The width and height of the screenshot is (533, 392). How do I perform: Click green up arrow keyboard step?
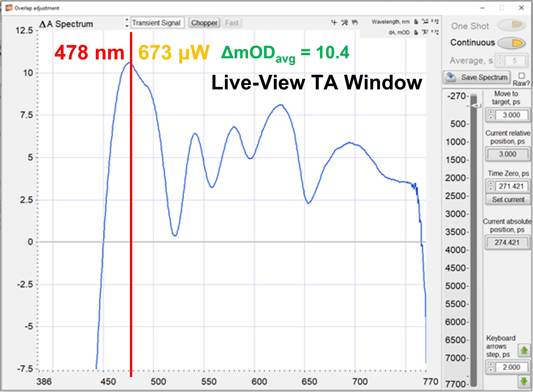pos(524,350)
